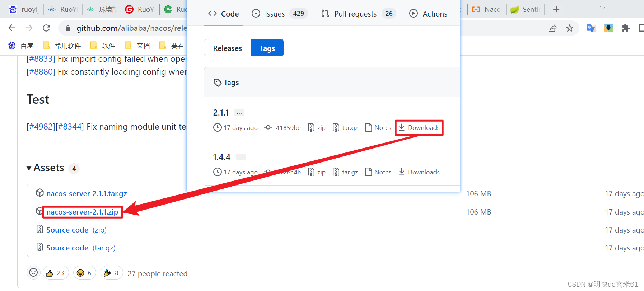Open the add reaction smiley button
The height and width of the screenshot is (291, 644).
[33, 273]
